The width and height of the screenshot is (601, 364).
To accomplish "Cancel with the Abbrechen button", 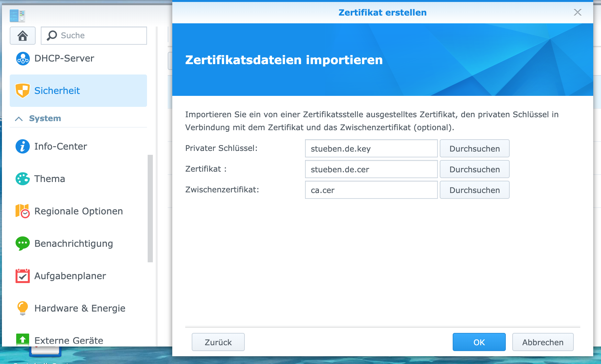I will (543, 342).
